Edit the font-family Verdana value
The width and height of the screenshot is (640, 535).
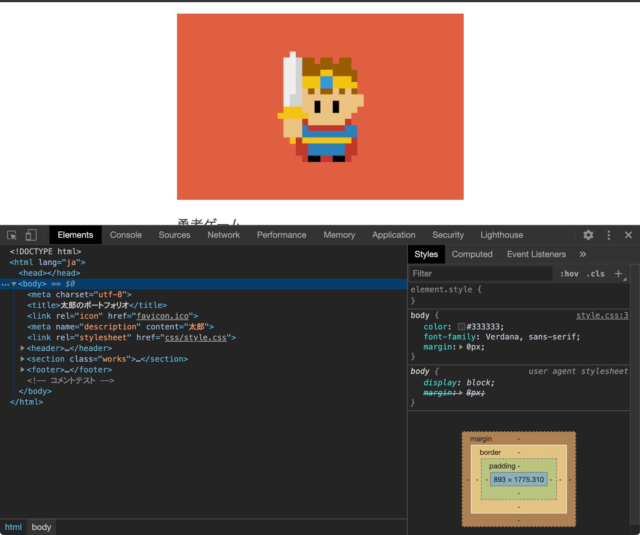coord(532,337)
